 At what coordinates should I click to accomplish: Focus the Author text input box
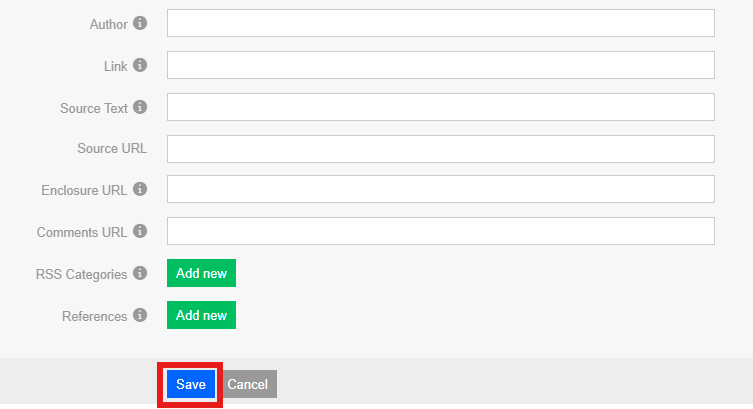pos(440,23)
